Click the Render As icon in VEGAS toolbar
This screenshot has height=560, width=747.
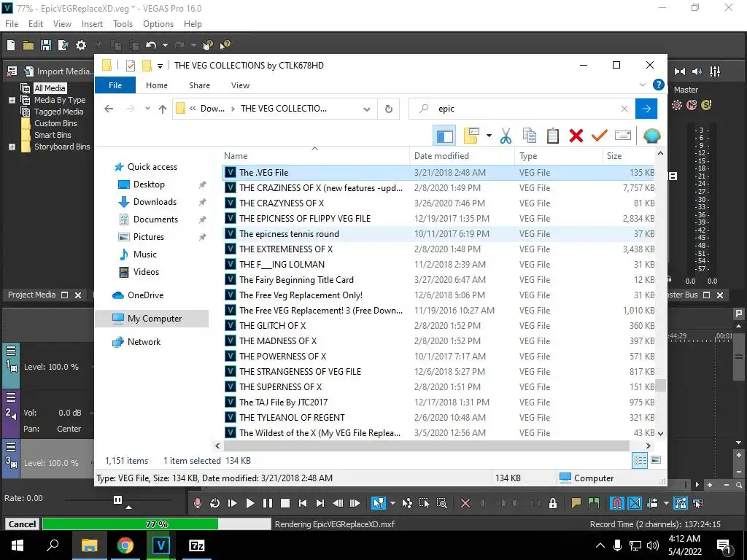pos(63,45)
